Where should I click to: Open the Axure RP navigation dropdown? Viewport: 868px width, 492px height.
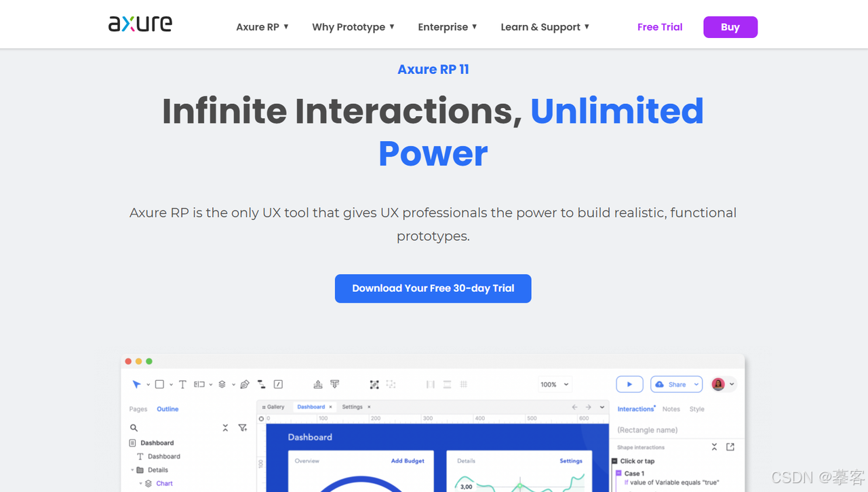click(x=262, y=27)
